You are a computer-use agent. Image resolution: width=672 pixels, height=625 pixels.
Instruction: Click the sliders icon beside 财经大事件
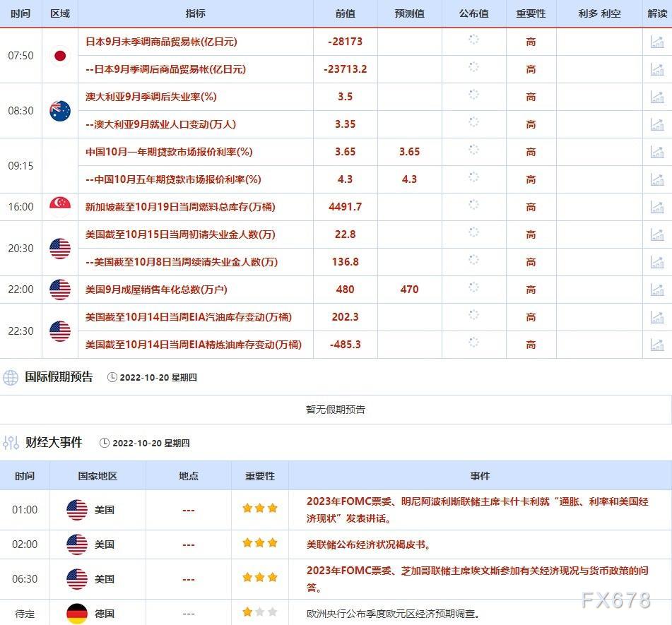11,443
